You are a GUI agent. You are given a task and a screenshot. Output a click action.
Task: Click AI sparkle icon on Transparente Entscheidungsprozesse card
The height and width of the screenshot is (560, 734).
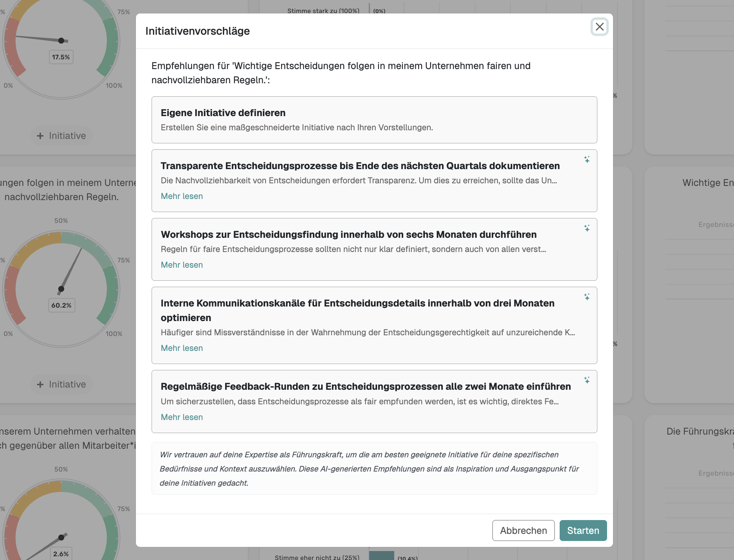[587, 159]
